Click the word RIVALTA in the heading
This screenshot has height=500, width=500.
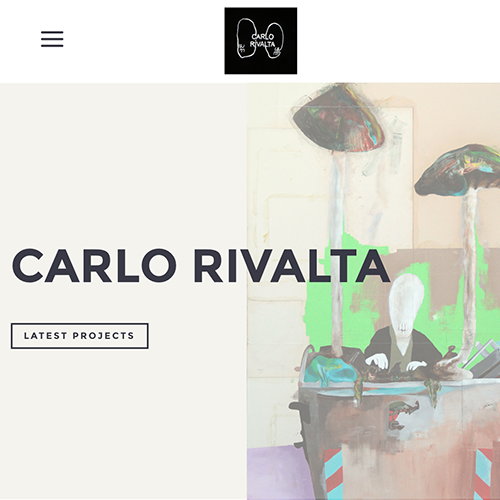(x=292, y=266)
